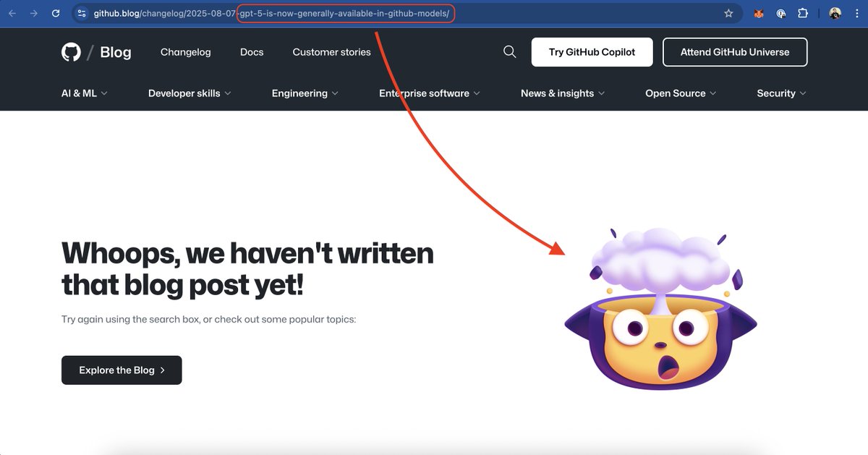Image resolution: width=868 pixels, height=455 pixels.
Task: Click the browser forward arrow
Action: coord(33,13)
